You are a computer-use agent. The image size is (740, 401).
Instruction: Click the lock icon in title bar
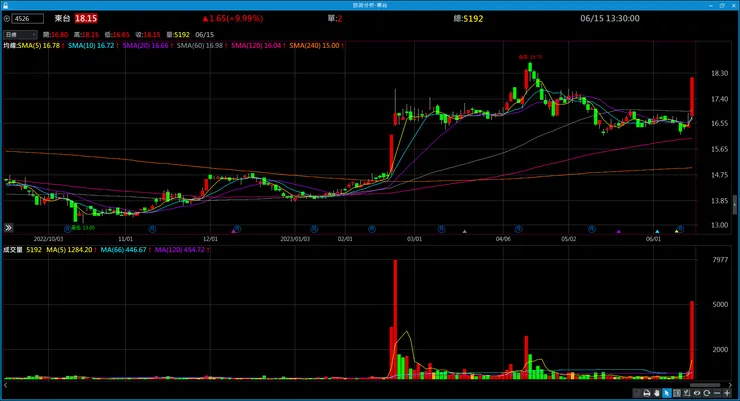5,5
